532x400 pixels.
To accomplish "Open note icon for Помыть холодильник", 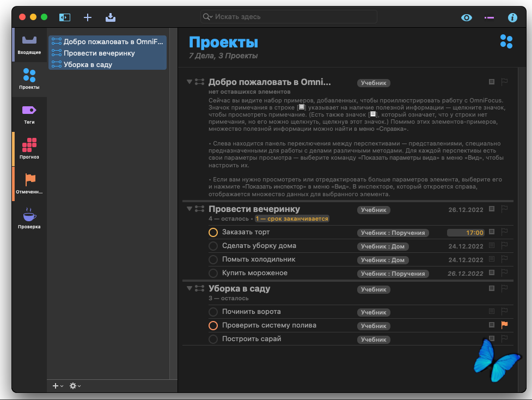I will coord(491,259).
